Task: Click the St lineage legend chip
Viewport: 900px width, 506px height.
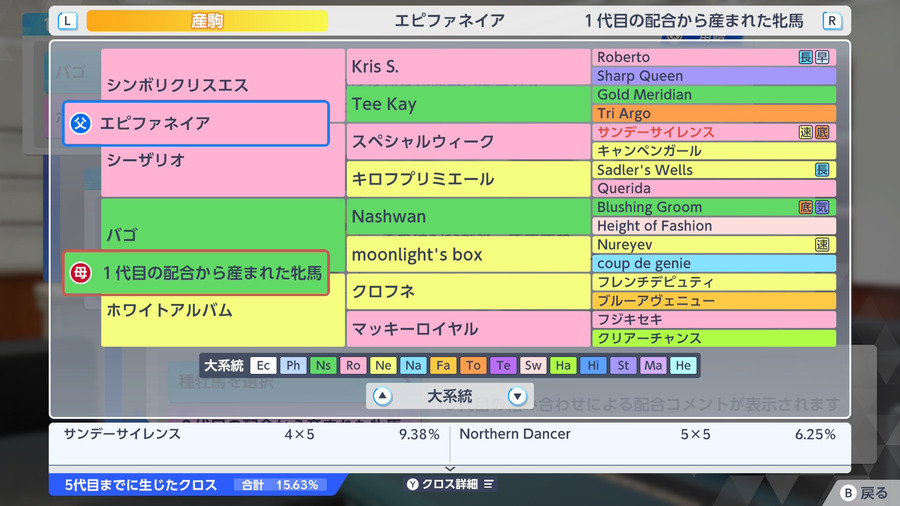Action: (623, 365)
